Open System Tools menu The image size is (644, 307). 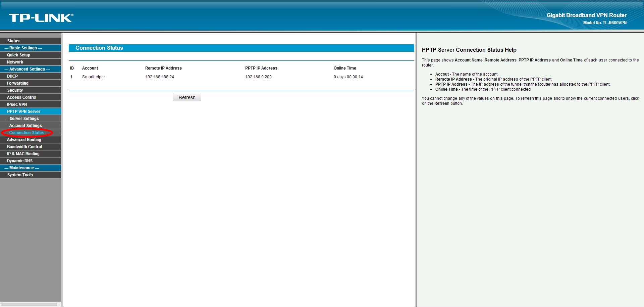pyautogui.click(x=31, y=175)
